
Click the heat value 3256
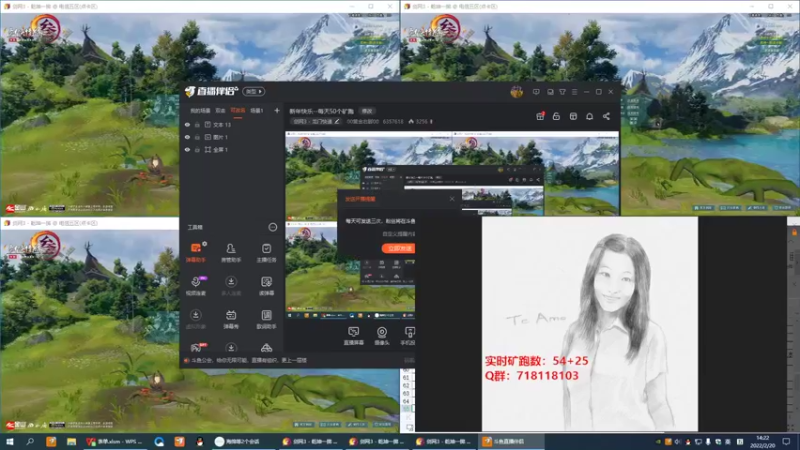pyautogui.click(x=420, y=121)
